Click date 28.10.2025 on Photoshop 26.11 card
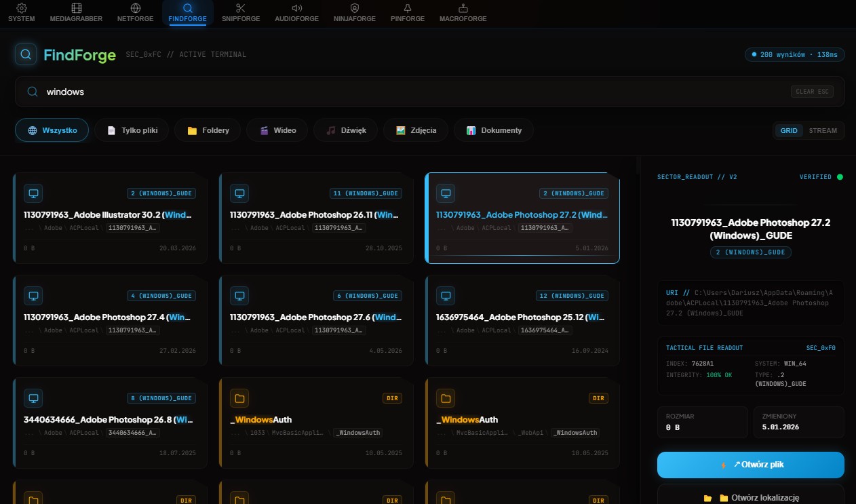Screen dimensions: 856x504 pyautogui.click(x=384, y=248)
